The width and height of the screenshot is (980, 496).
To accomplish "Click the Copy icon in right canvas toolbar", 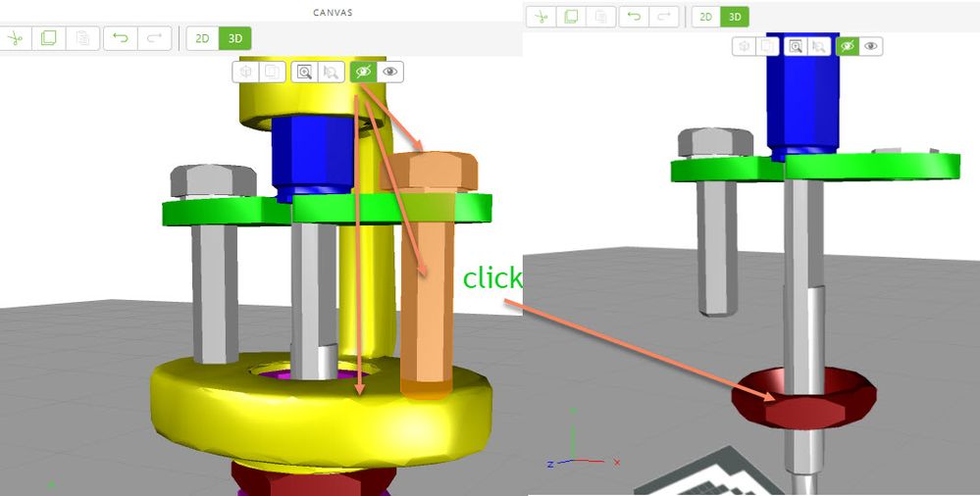I will [x=571, y=17].
